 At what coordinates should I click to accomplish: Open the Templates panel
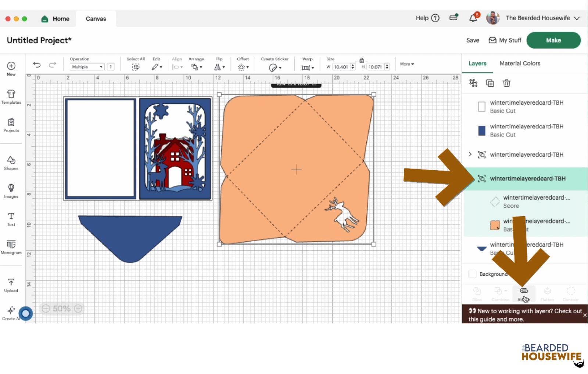(11, 97)
